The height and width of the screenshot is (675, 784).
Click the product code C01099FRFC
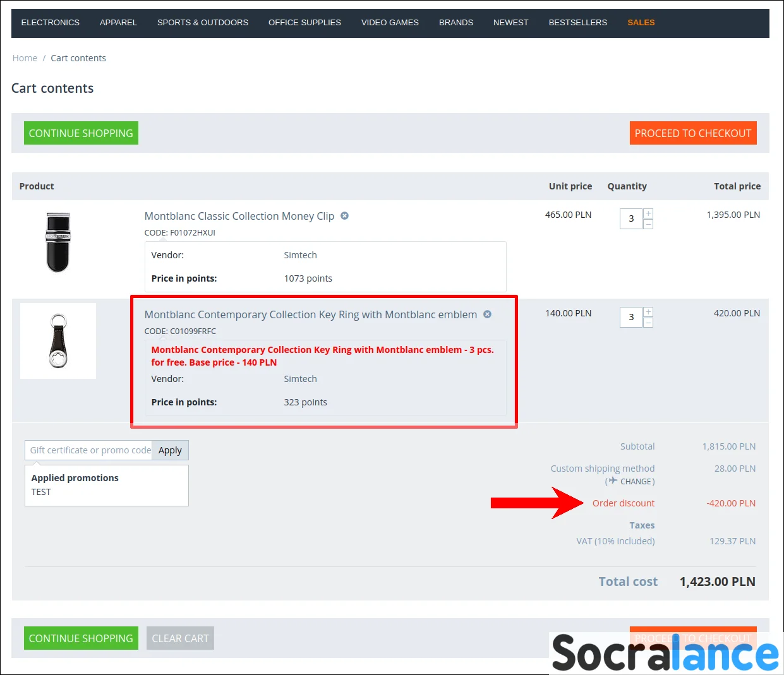point(193,331)
